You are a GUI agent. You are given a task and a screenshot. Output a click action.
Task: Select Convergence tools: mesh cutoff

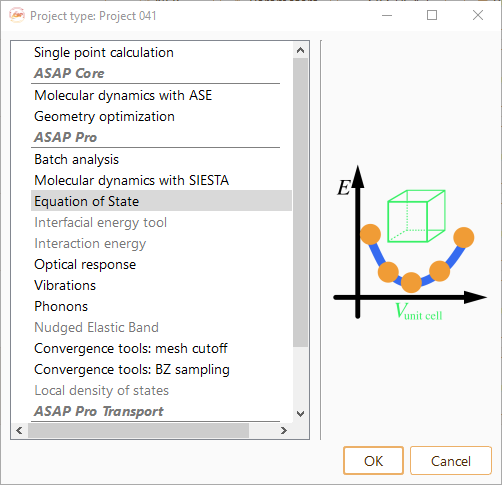click(x=161, y=348)
